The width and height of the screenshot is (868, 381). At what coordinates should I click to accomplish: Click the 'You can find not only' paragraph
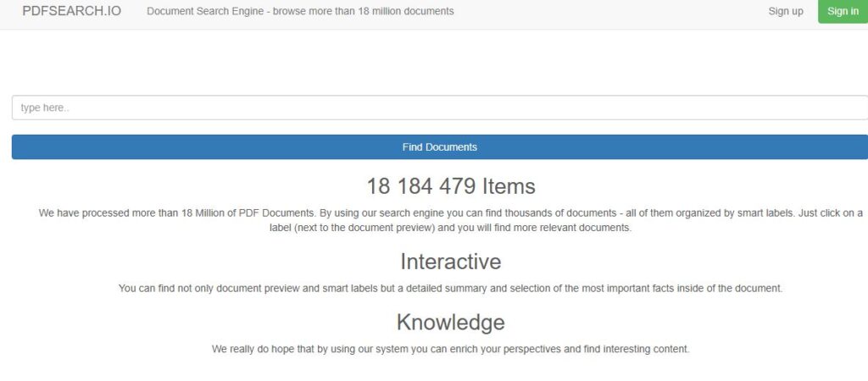450,288
